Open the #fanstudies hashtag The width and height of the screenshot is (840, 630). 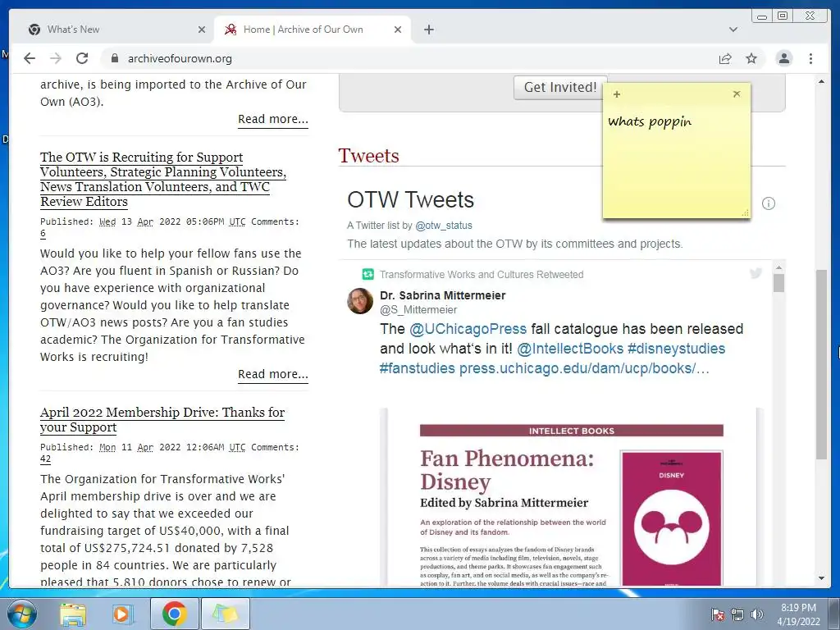coord(418,368)
